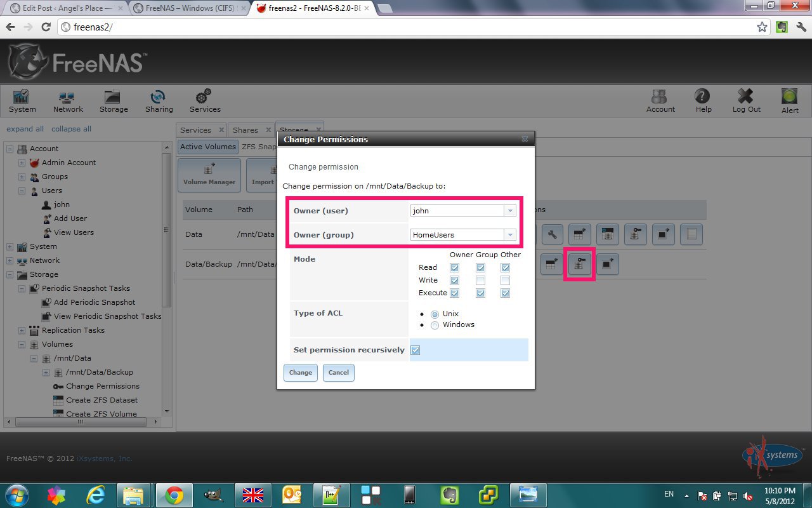The image size is (812, 508).
Task: Toggle the Group Execute permission checkbox
Action: click(480, 293)
